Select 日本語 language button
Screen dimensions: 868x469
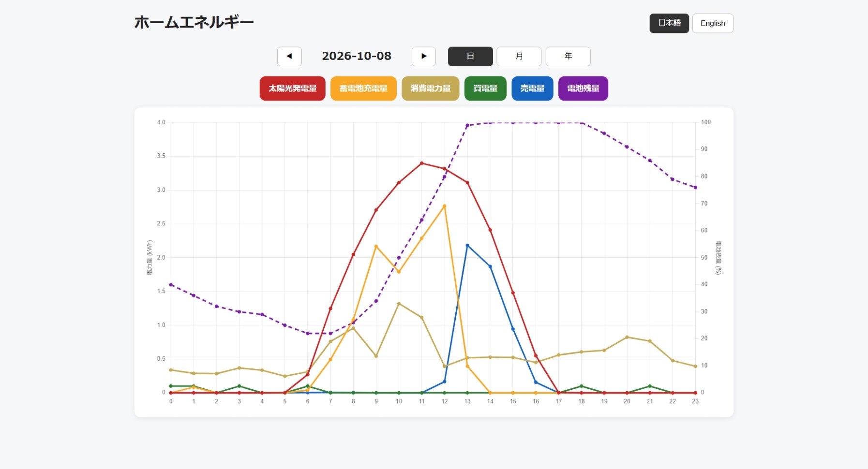[x=669, y=23]
